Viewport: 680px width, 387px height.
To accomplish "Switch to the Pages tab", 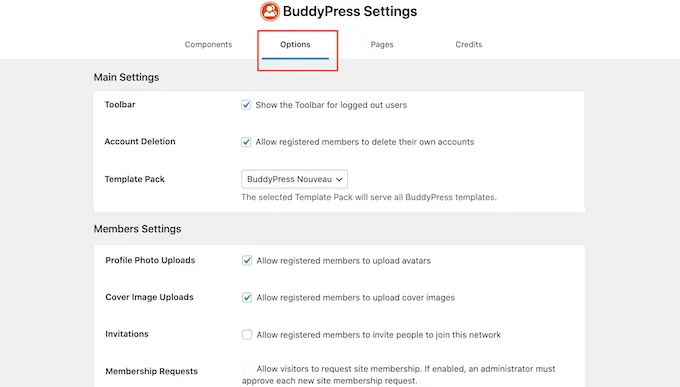I will point(382,44).
